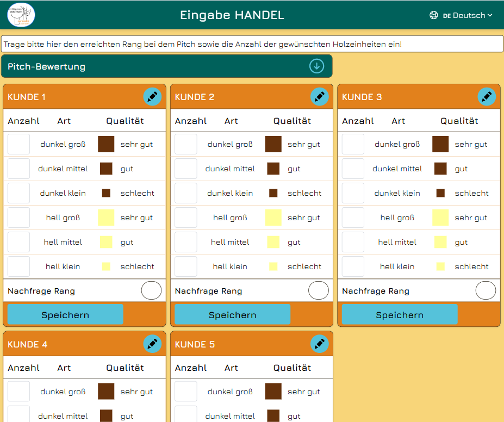Click the globe language icon
Viewport: 504px width, 422px height.
click(x=434, y=15)
